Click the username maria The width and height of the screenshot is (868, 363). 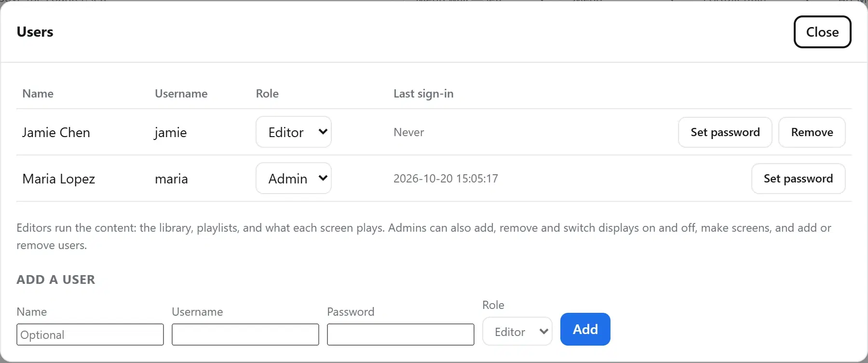(x=171, y=179)
